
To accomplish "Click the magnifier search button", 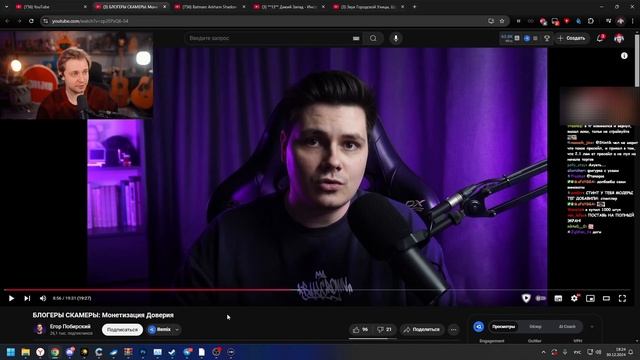I will (373, 38).
